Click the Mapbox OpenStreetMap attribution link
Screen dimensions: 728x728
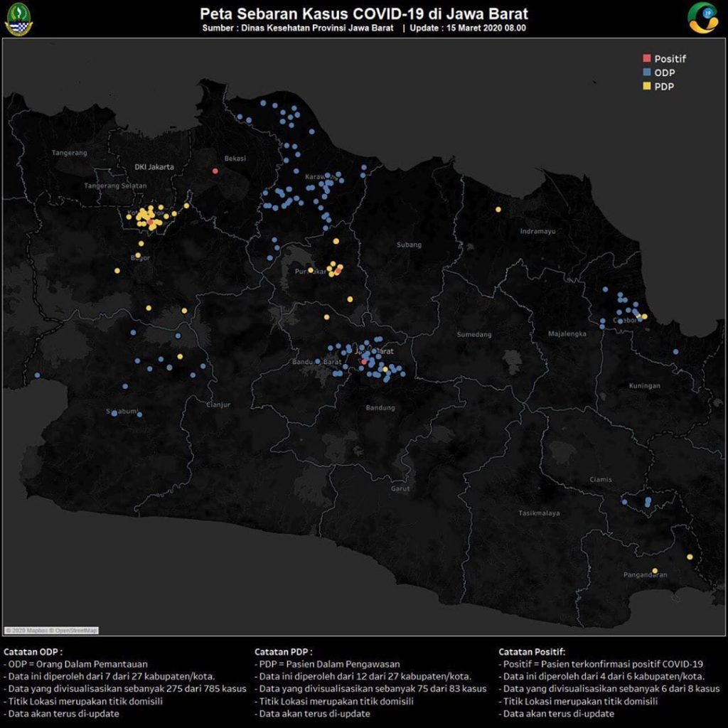coord(51,631)
